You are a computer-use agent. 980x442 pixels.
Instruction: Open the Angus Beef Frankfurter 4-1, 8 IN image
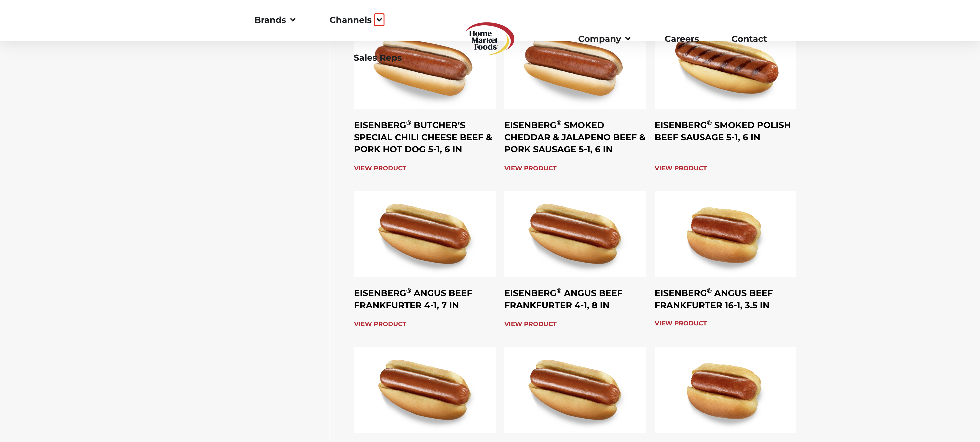(575, 234)
